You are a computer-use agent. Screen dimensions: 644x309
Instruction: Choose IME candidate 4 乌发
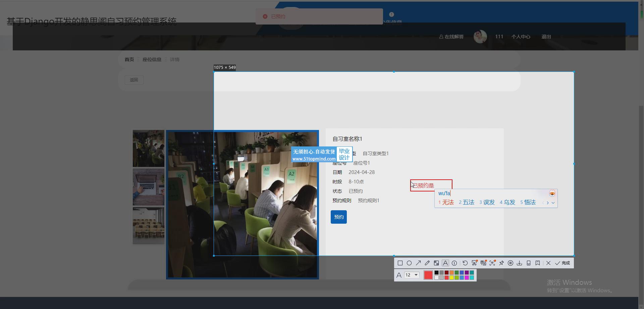tap(507, 202)
